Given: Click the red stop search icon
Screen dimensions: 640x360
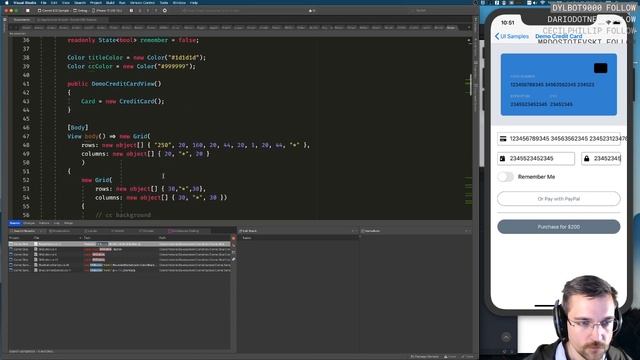Looking at the screenshot, I should pos(233,238).
